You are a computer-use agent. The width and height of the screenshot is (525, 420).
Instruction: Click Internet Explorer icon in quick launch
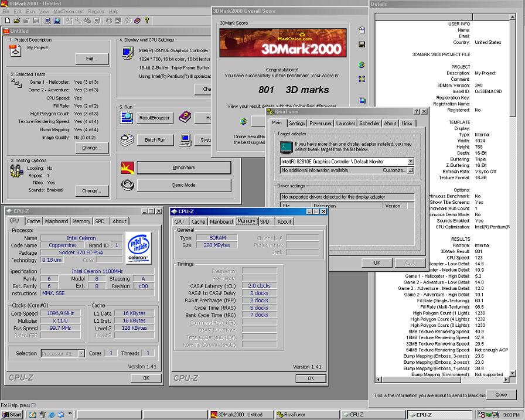tap(51, 415)
